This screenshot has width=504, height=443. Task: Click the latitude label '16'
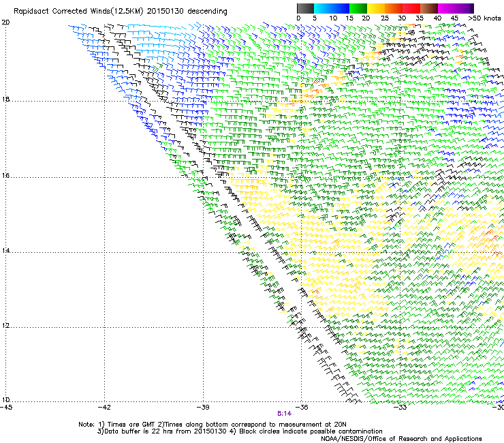[x=5, y=176]
